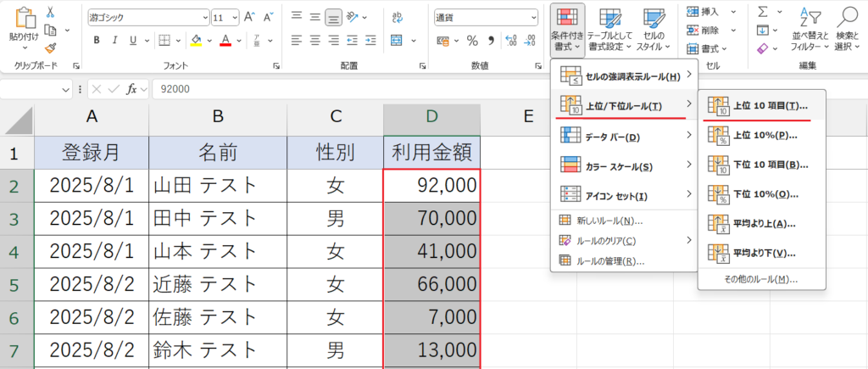Click the Cut scissors icon

pyautogui.click(x=50, y=12)
